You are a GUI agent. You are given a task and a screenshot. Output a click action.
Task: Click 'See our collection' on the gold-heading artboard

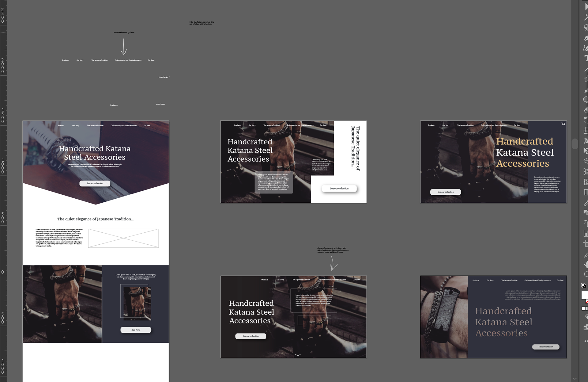point(445,192)
